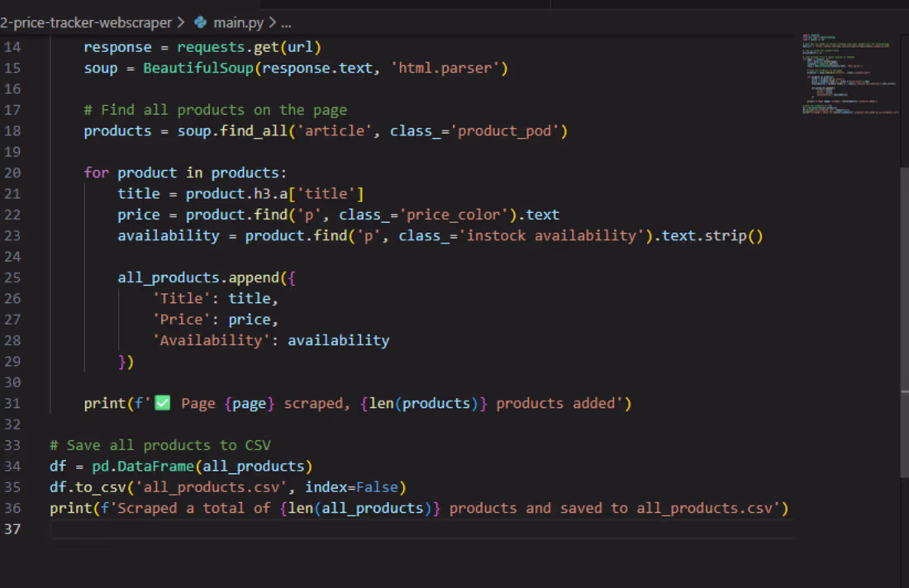Click closing brackets on line 29
This screenshot has height=588, width=909.
126,362
